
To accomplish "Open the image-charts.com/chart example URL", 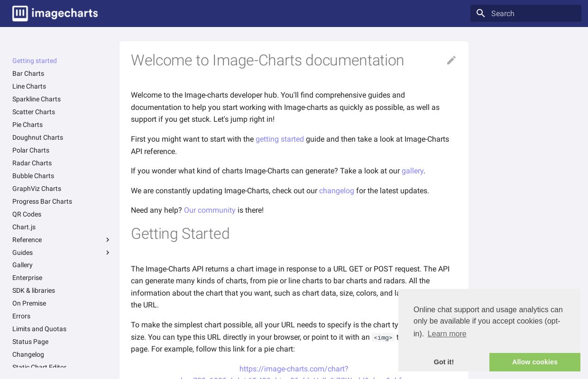I will [294, 369].
